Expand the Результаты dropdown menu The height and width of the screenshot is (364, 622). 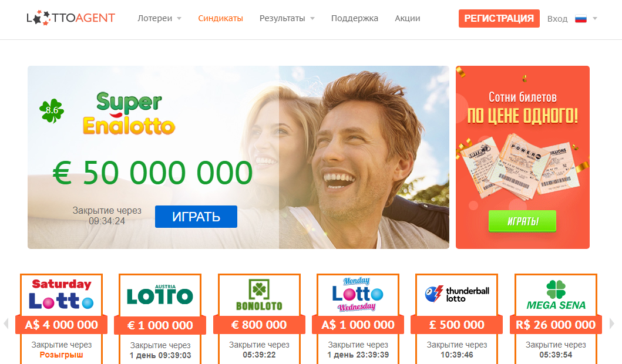pos(287,18)
